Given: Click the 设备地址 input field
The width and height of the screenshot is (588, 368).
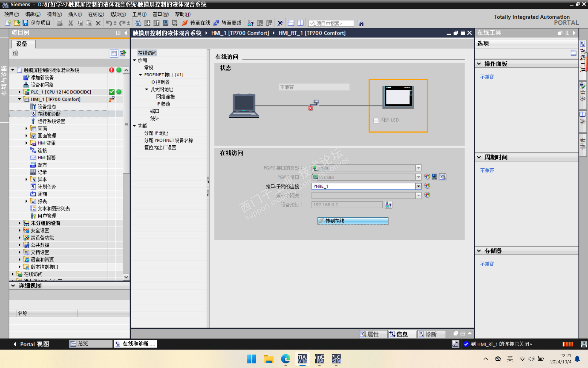Looking at the screenshot, I should point(347,205).
